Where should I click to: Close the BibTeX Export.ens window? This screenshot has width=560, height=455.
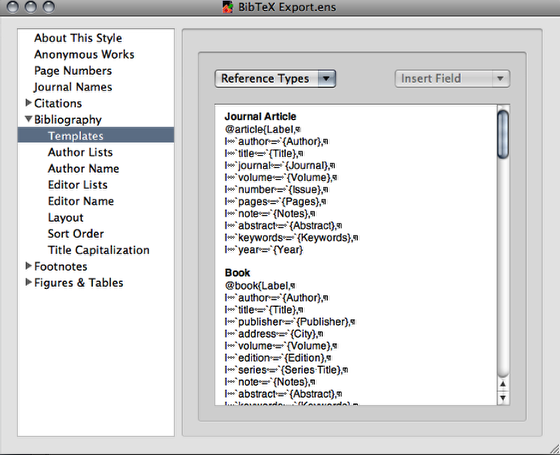[12, 7]
